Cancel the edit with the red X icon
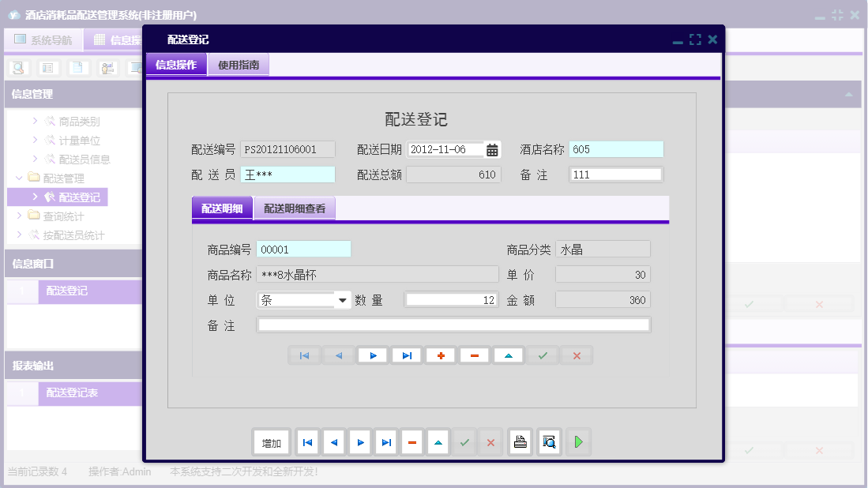The height and width of the screenshot is (488, 868). 576,355
